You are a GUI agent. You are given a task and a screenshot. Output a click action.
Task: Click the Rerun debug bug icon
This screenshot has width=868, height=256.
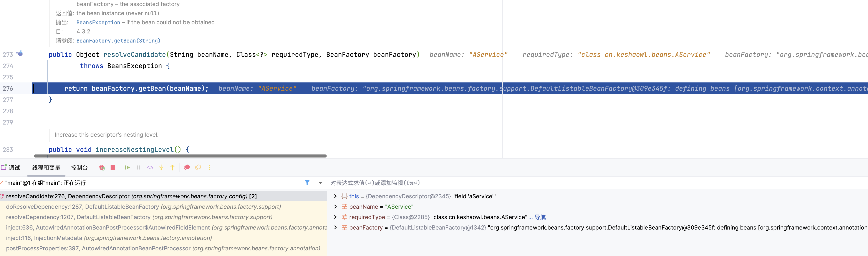(x=102, y=167)
